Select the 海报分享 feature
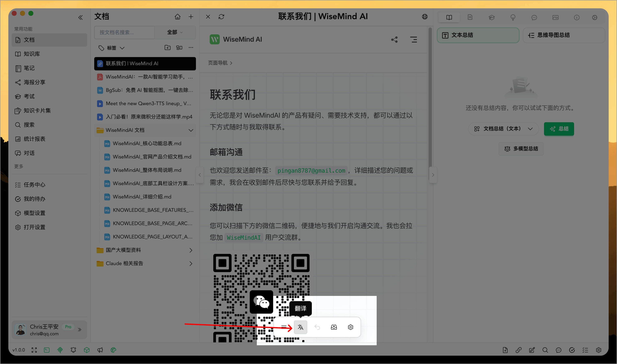This screenshot has height=364, width=617. (34, 82)
